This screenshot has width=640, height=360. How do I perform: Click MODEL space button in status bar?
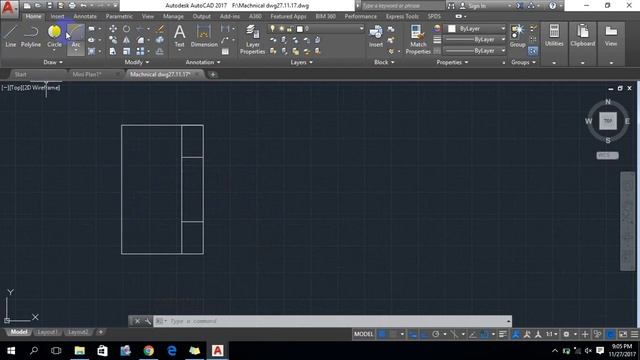[363, 334]
